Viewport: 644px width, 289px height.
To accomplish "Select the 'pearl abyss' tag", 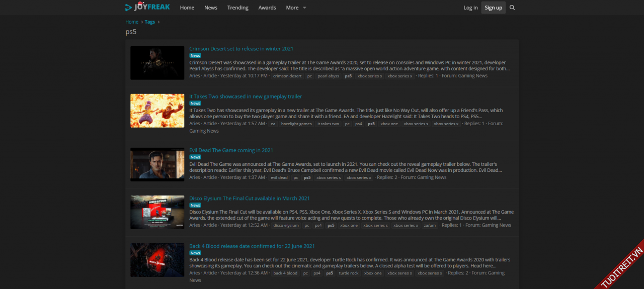I will point(328,76).
